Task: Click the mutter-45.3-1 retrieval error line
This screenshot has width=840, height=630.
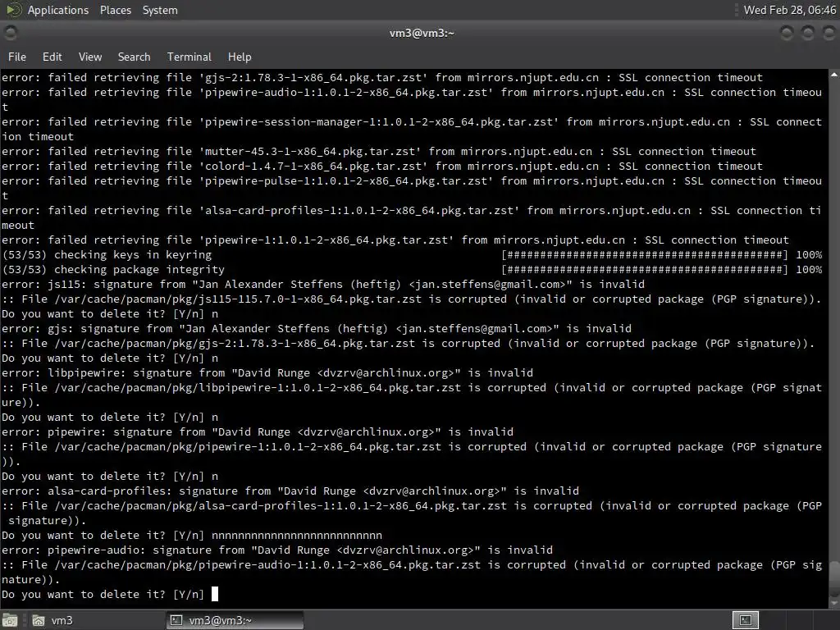Action: [x=379, y=152]
